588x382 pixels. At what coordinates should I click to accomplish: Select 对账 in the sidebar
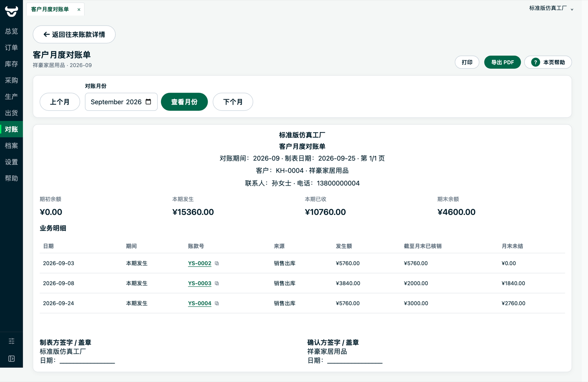(x=11, y=129)
